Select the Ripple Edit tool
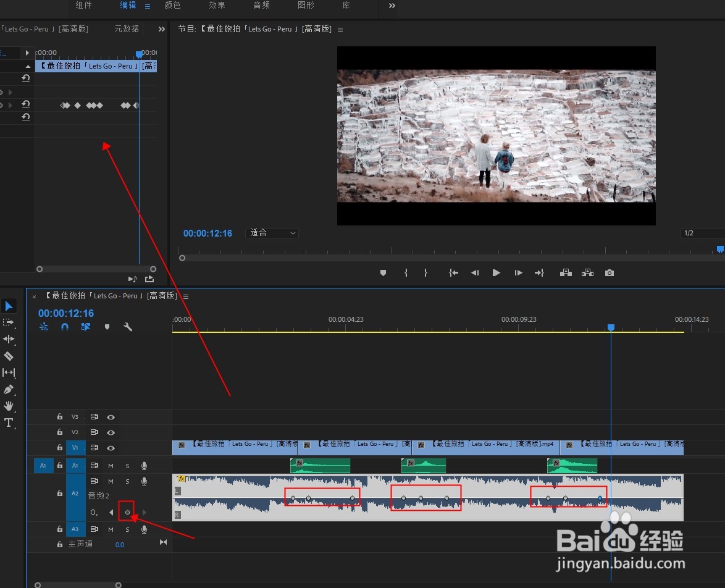Image resolution: width=725 pixels, height=588 pixels. pos(8,339)
